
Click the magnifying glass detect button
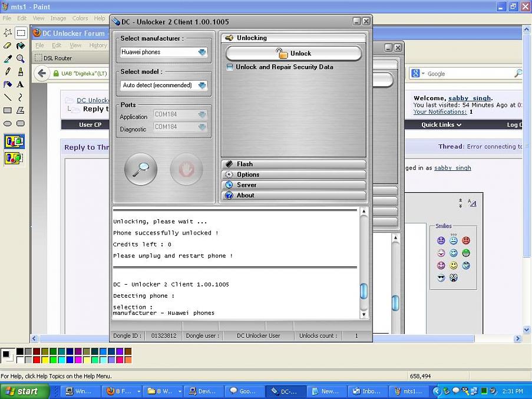pyautogui.click(x=141, y=169)
